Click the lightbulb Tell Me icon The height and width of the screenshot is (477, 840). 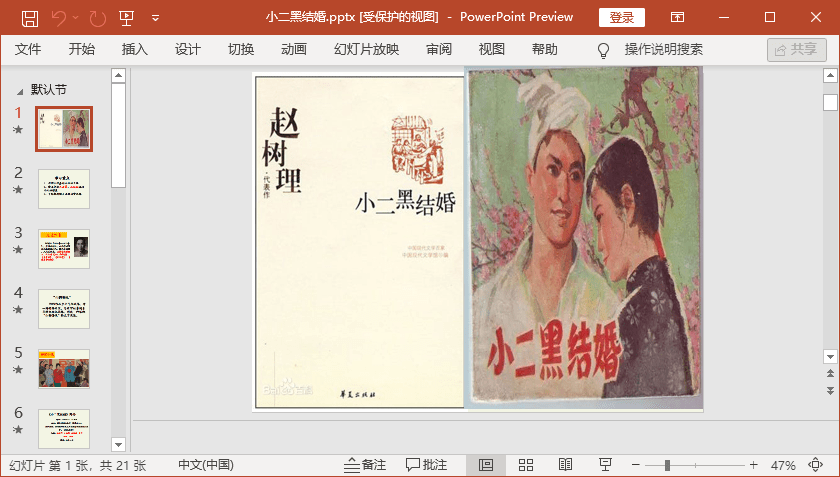point(603,50)
